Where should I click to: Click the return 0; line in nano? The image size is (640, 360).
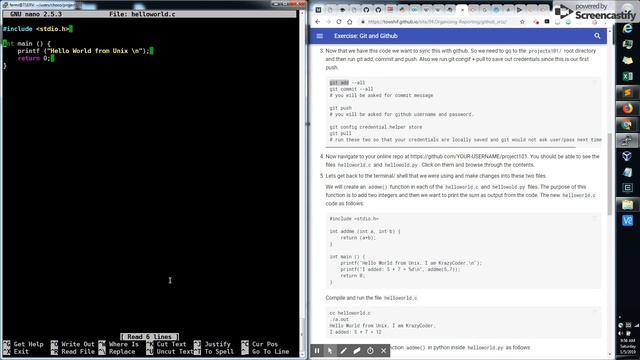[34, 58]
